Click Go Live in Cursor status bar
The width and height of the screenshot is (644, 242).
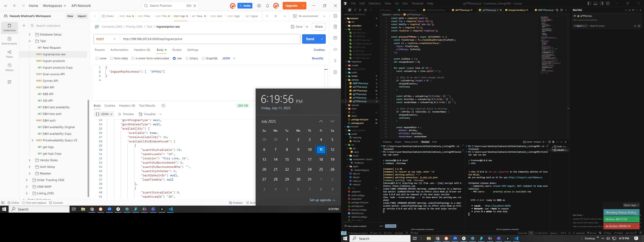coord(591,233)
